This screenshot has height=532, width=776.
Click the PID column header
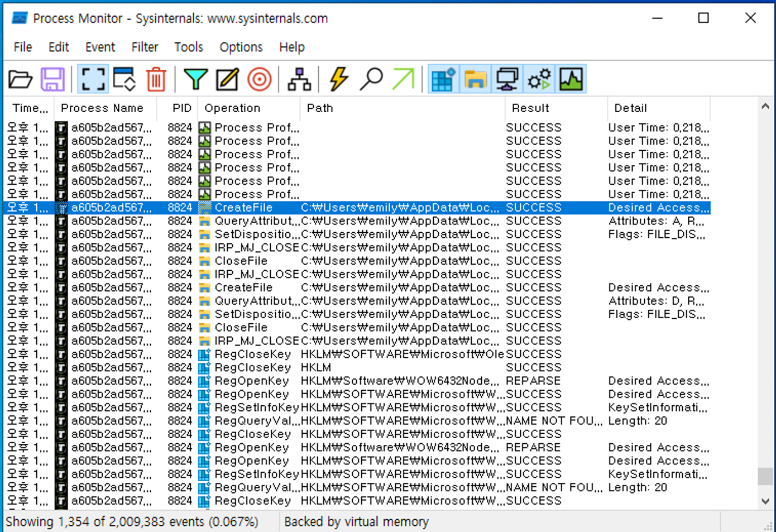tap(178, 108)
